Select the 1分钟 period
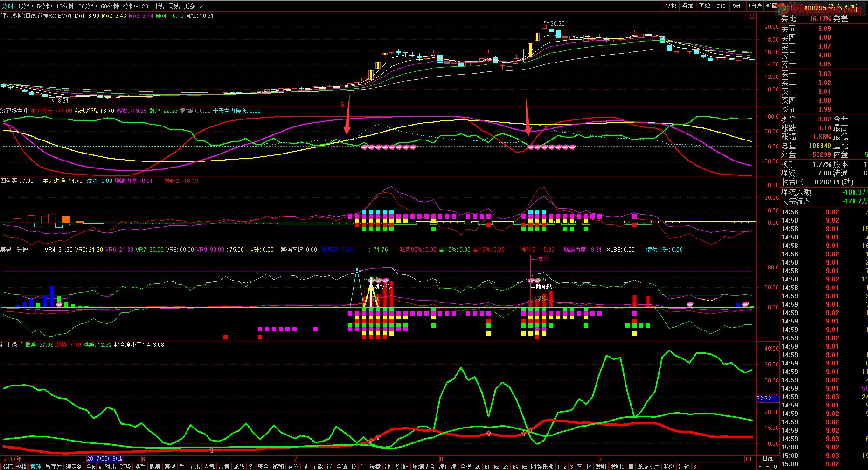The width and height of the screenshot is (868, 470). point(25,6)
